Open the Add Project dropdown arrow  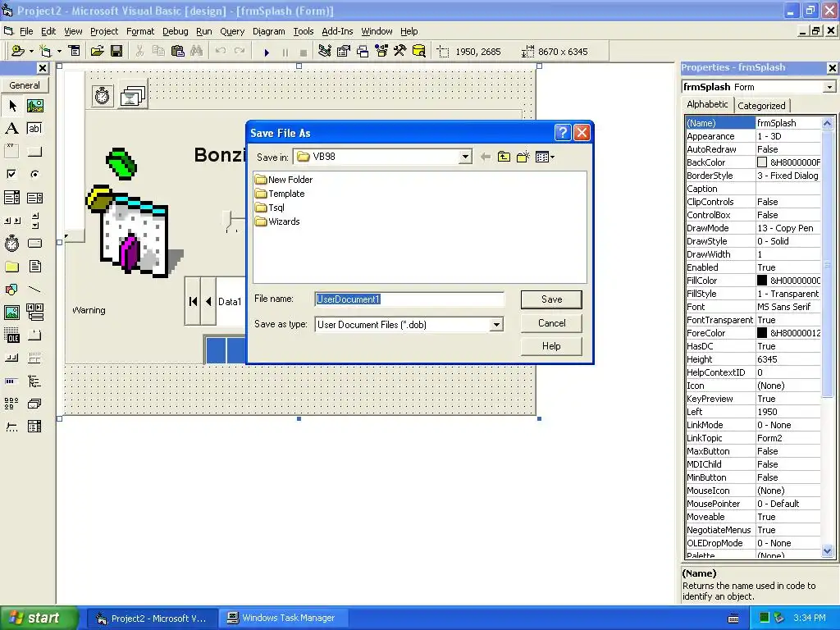coord(31,51)
